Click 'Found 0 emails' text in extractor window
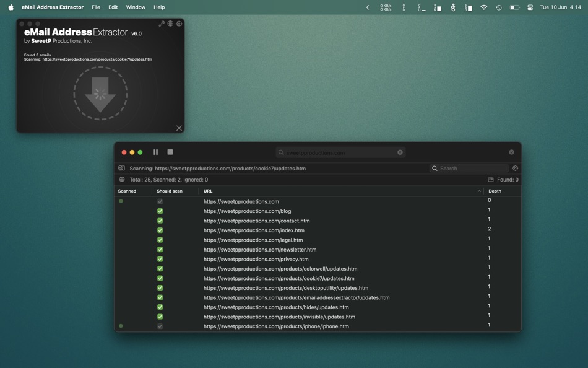The width and height of the screenshot is (588, 368). 37,55
